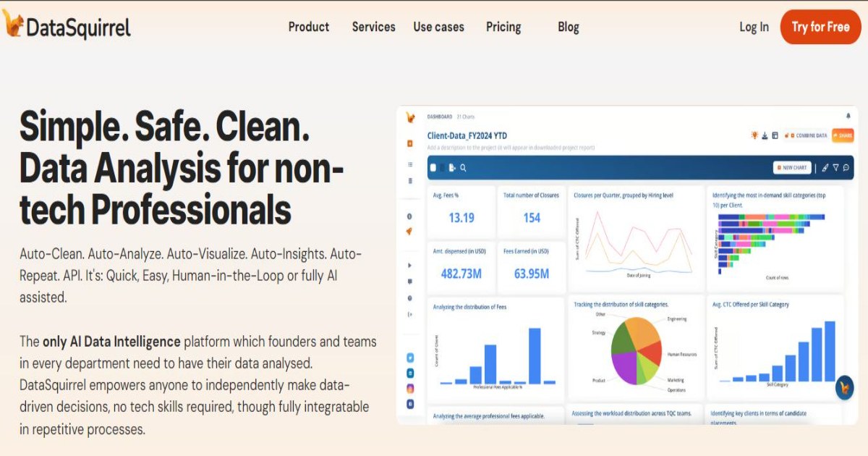868x456 pixels.
Task: Select the Amt. dispensed value 482.73M
Action: (x=461, y=274)
